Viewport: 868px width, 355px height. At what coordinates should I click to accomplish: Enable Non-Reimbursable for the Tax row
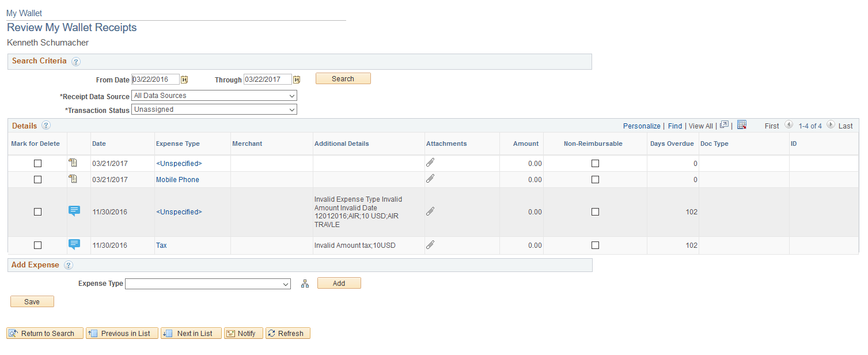pos(595,244)
